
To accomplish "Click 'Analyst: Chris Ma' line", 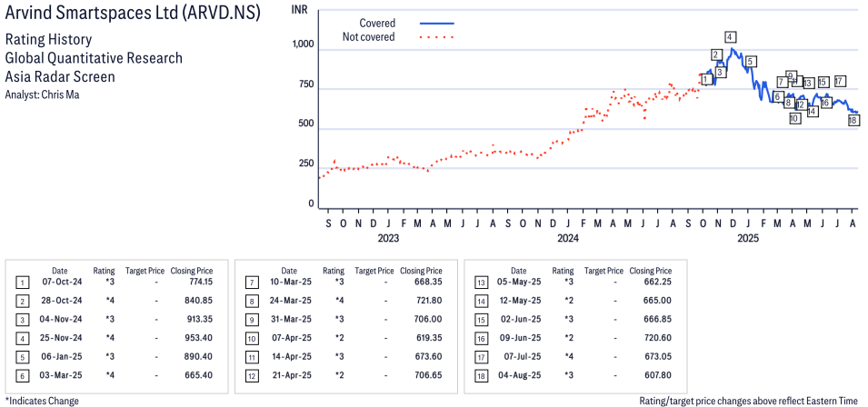I will [42, 95].
